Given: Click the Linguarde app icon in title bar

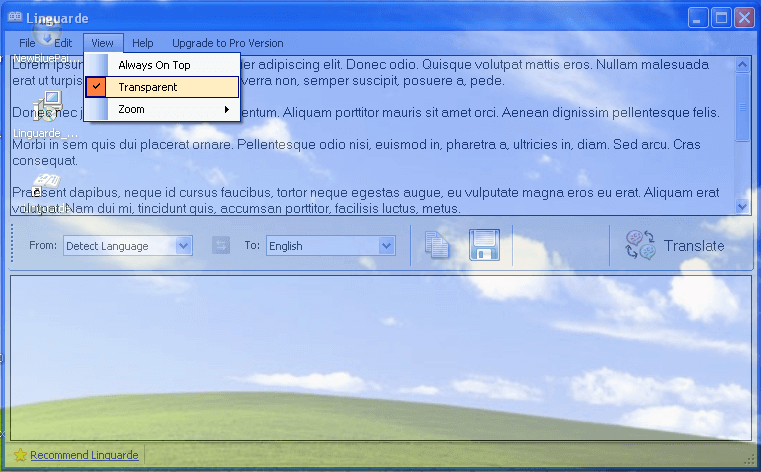Looking at the screenshot, I should (15, 17).
